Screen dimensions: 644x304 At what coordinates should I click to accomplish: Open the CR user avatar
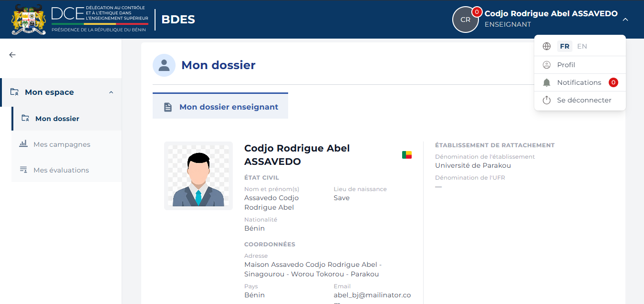(x=465, y=20)
